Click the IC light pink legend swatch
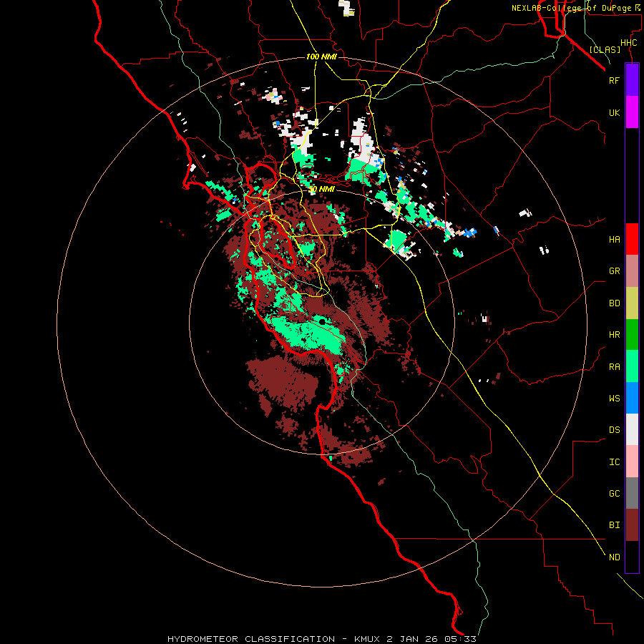The image size is (644, 644). (x=632, y=462)
